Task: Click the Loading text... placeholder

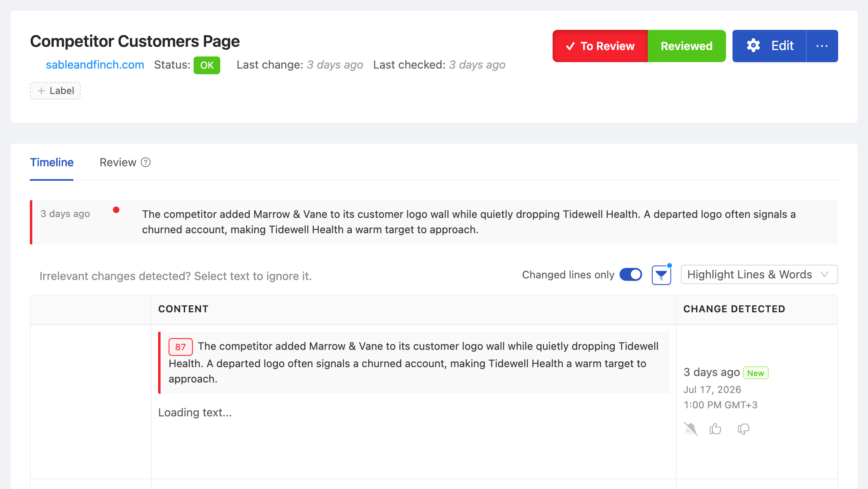Action: [195, 412]
